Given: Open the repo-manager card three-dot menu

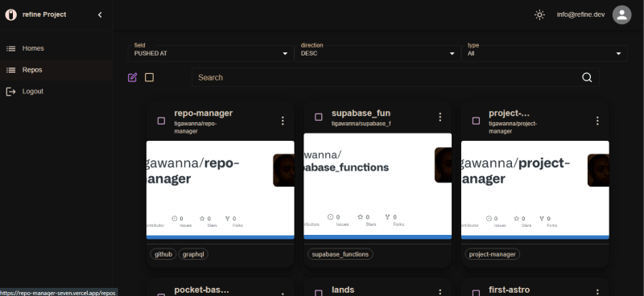Looking at the screenshot, I should (283, 121).
